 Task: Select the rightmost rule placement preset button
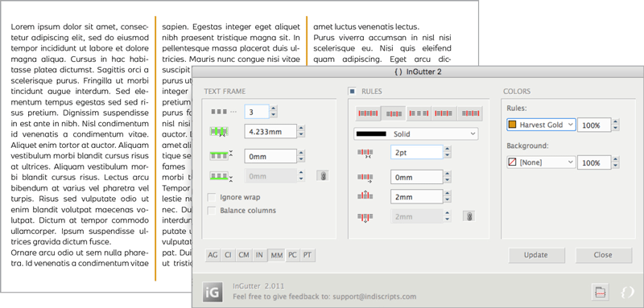click(x=470, y=113)
